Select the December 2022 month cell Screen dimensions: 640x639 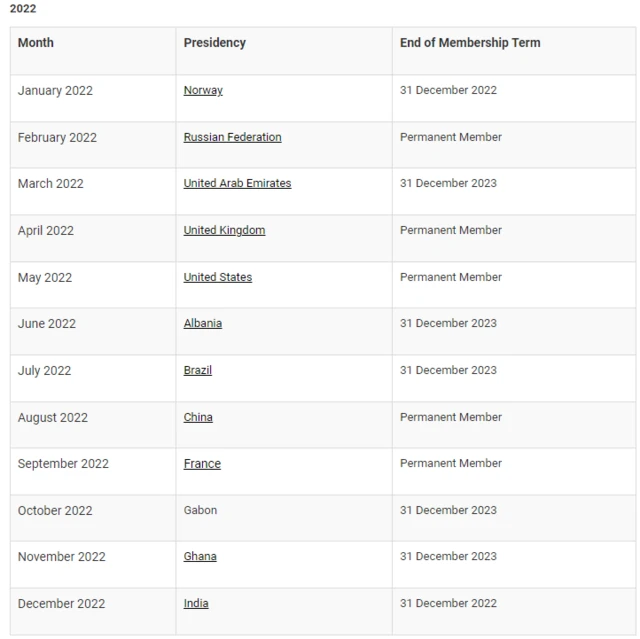pos(61,603)
